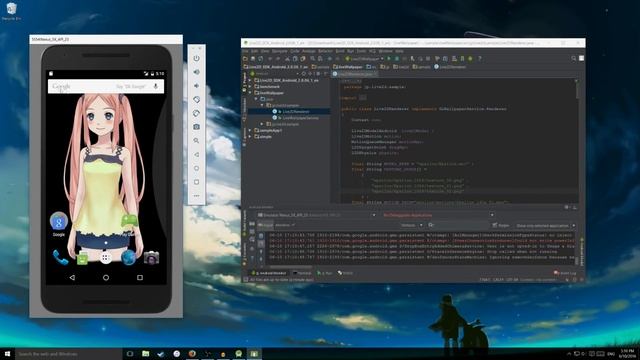Click the Debug bug icon in Android Studio toolbar
Image resolution: width=640 pixels, height=360 pixels.
pyautogui.click(x=396, y=59)
